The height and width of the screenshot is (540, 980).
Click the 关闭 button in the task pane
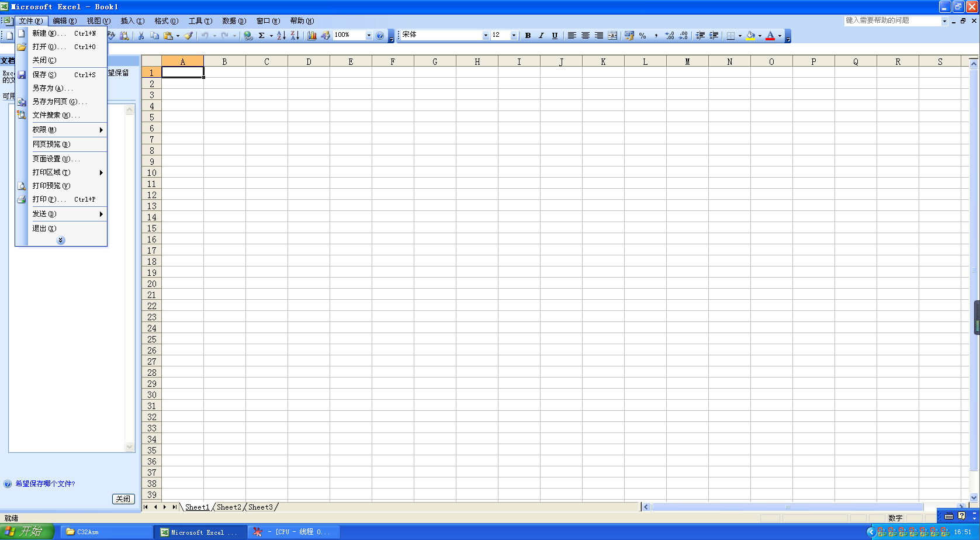click(123, 499)
